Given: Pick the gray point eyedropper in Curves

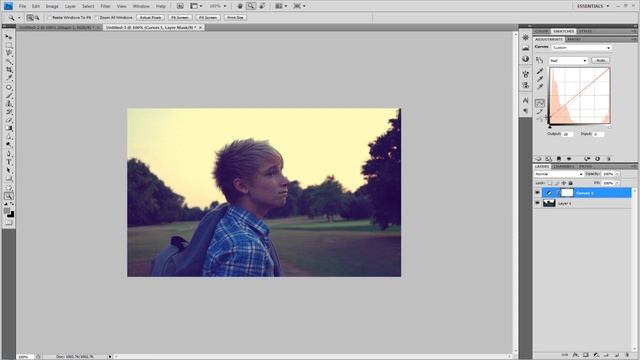Looking at the screenshot, I should click(540, 79).
